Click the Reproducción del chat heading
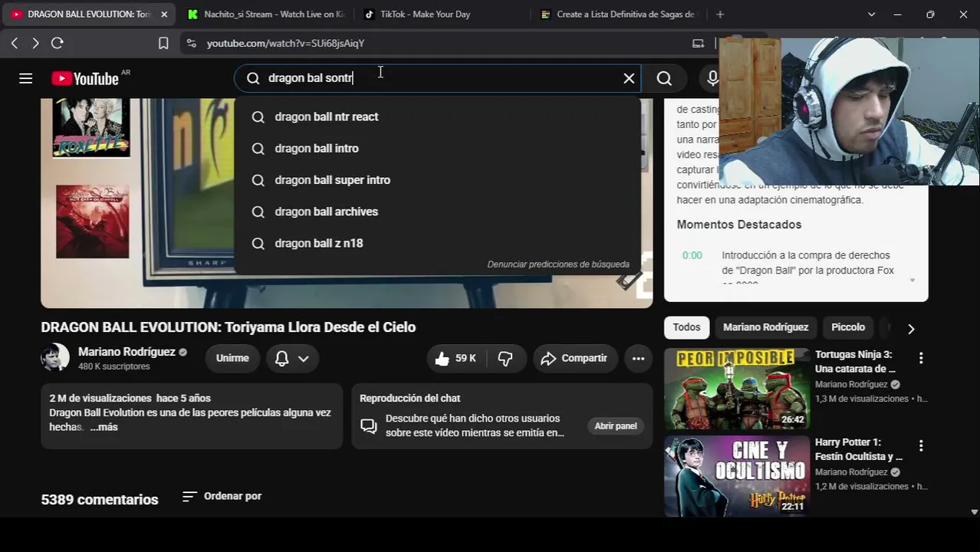This screenshot has height=552, width=980. (409, 398)
